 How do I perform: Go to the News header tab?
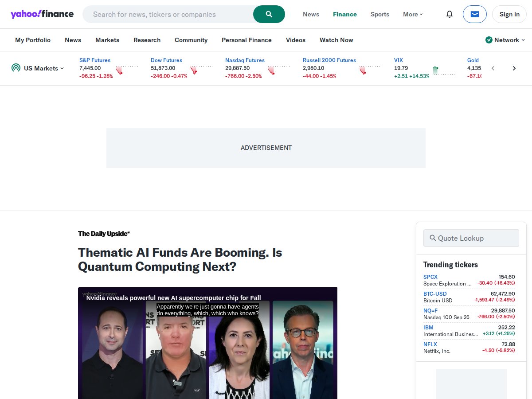pyautogui.click(x=311, y=14)
